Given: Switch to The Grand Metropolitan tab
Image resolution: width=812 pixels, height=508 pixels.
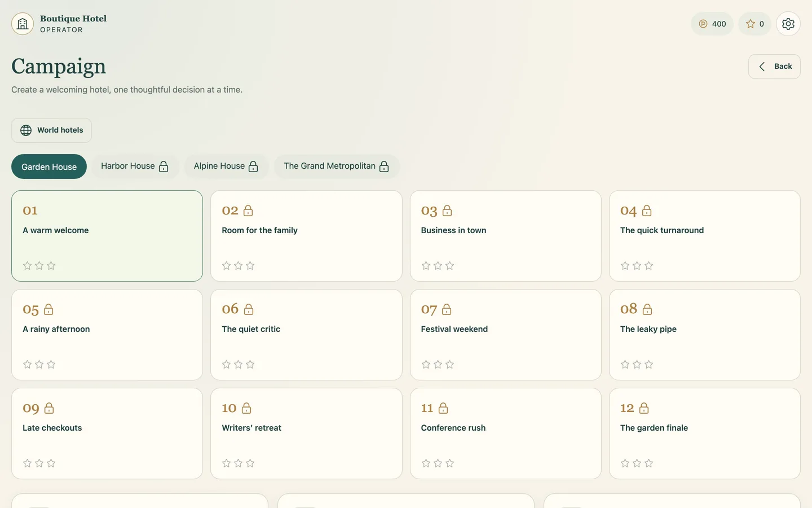Looking at the screenshot, I should (x=337, y=167).
